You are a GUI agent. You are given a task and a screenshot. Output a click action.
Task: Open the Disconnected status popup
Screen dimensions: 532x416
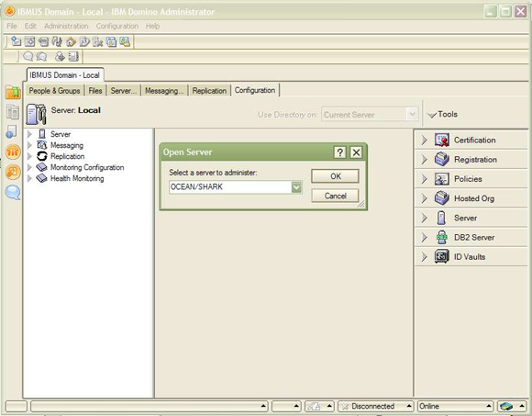coord(375,406)
